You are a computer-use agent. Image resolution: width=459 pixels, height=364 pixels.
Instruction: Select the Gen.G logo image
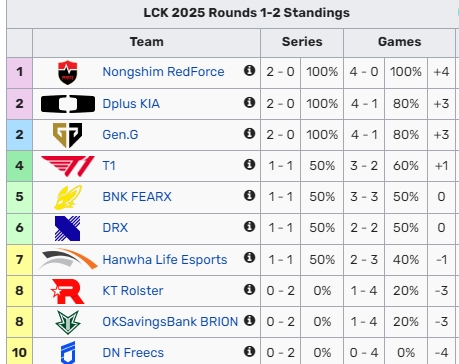[68, 135]
